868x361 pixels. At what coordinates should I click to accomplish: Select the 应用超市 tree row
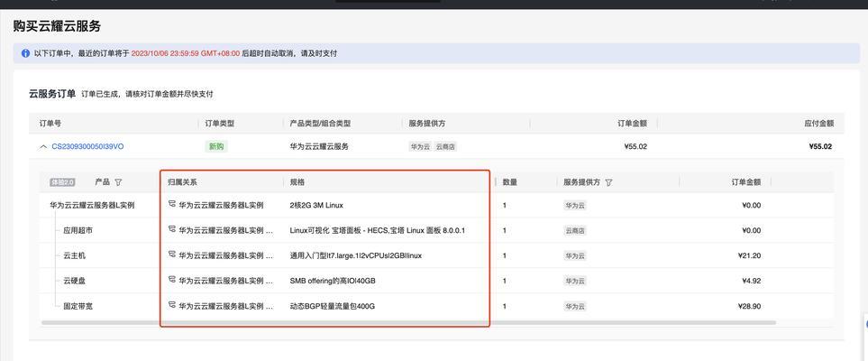pyautogui.click(x=78, y=230)
